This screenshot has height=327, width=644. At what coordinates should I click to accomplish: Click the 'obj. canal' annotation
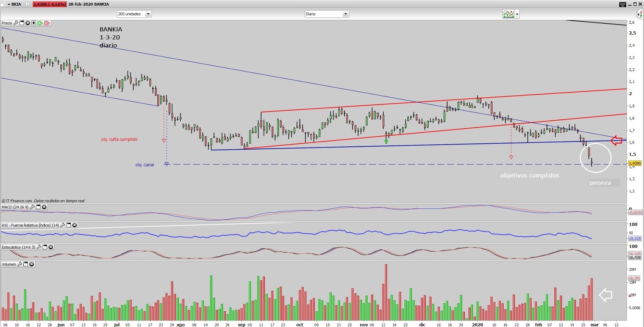(144, 165)
